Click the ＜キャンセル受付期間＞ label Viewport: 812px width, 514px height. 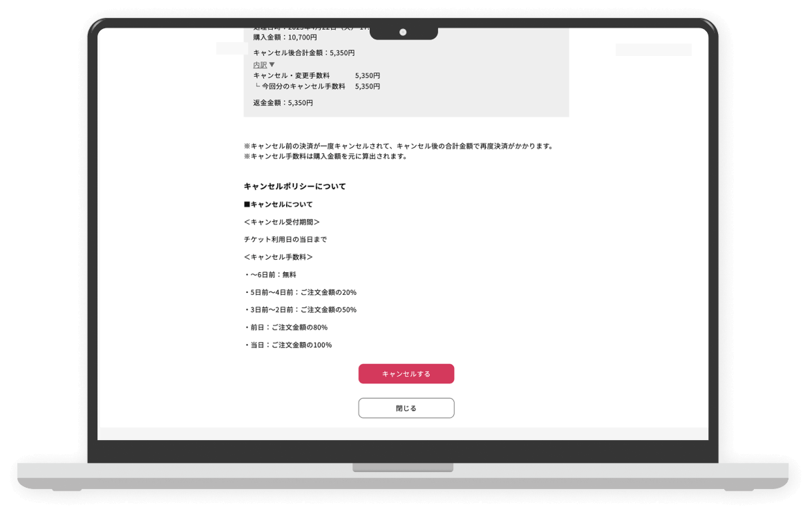[x=281, y=222]
